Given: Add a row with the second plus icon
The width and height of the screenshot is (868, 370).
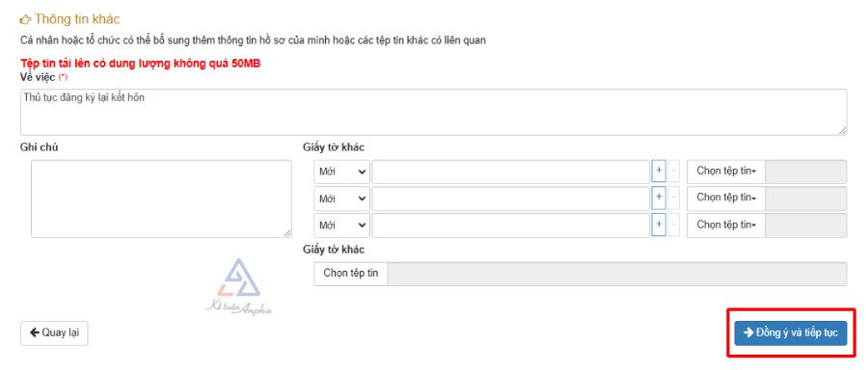Looking at the screenshot, I should click(x=659, y=198).
